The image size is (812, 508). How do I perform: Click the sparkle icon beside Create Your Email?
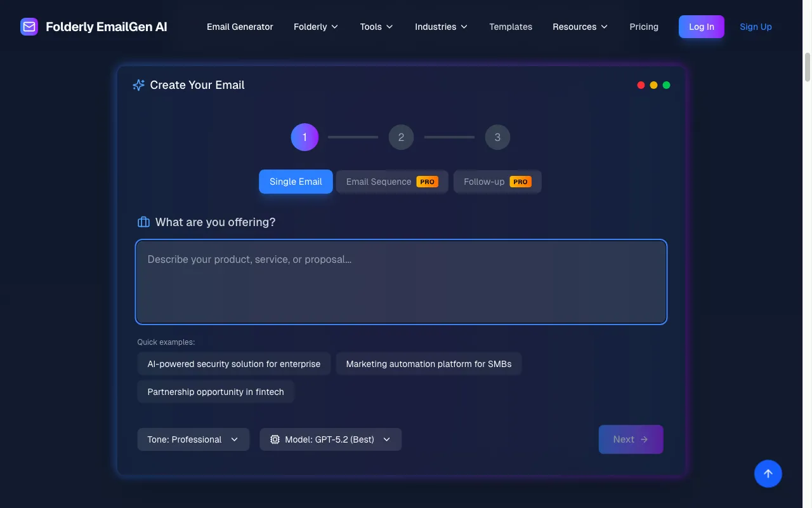138,85
